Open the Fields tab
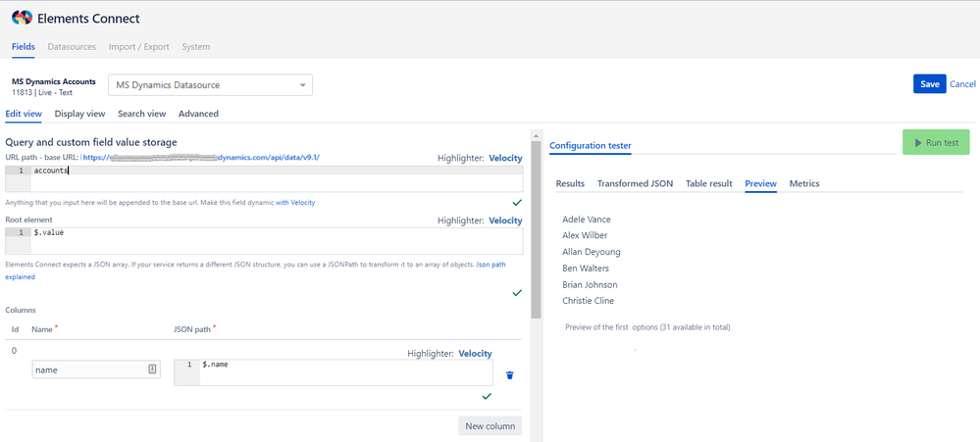 pos(24,47)
